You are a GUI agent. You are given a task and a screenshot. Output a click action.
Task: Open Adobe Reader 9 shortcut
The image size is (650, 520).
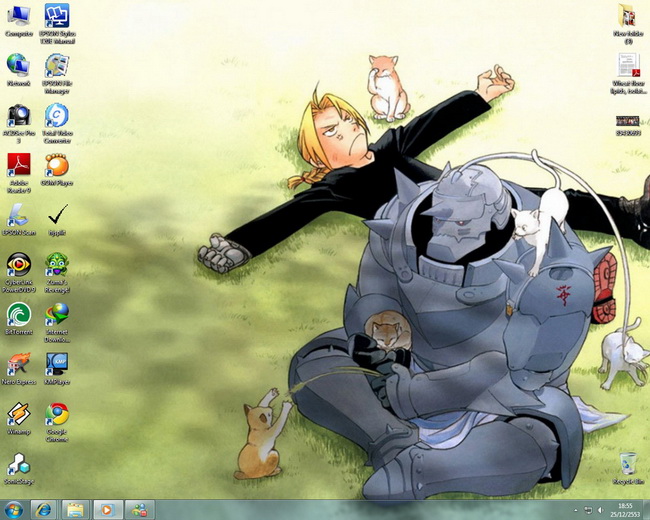click(19, 173)
